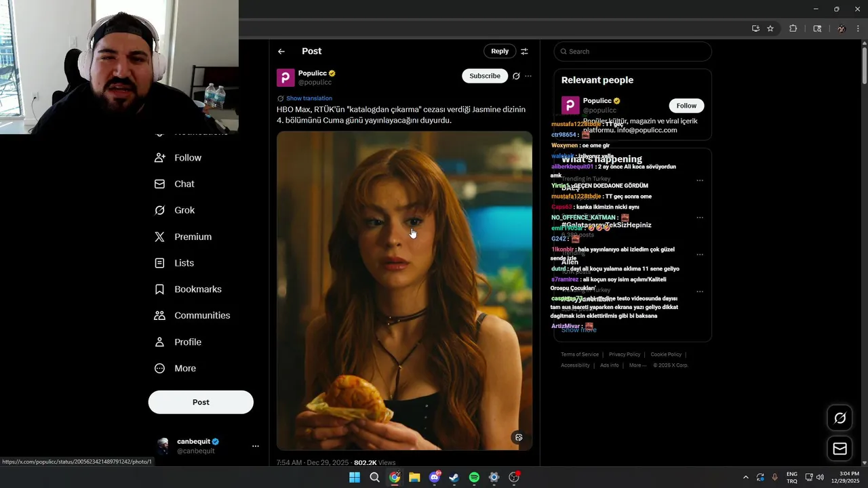
Task: Click Show translation link
Action: click(x=309, y=98)
